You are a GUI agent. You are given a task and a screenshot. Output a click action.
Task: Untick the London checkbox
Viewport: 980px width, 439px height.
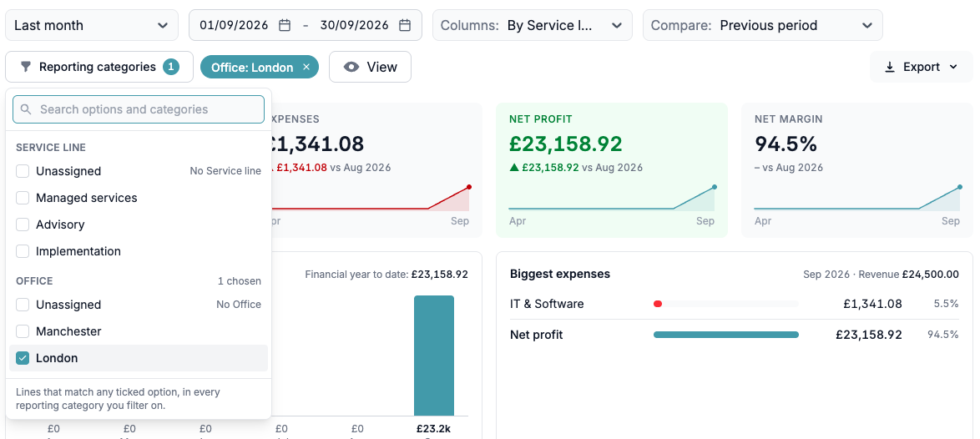23,358
